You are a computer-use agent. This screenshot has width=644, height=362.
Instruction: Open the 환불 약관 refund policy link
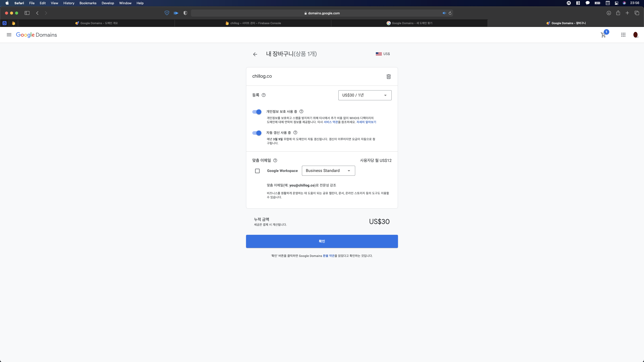click(329, 256)
